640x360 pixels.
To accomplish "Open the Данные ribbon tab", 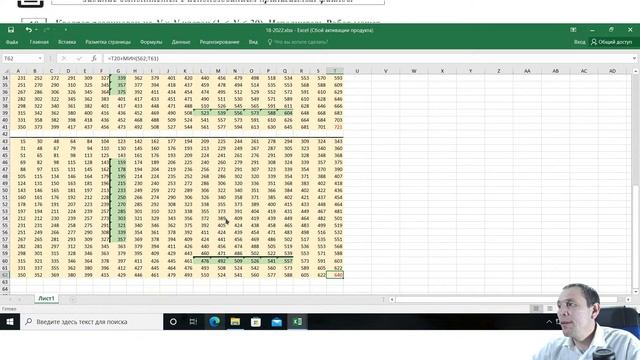I will pos(181,42).
